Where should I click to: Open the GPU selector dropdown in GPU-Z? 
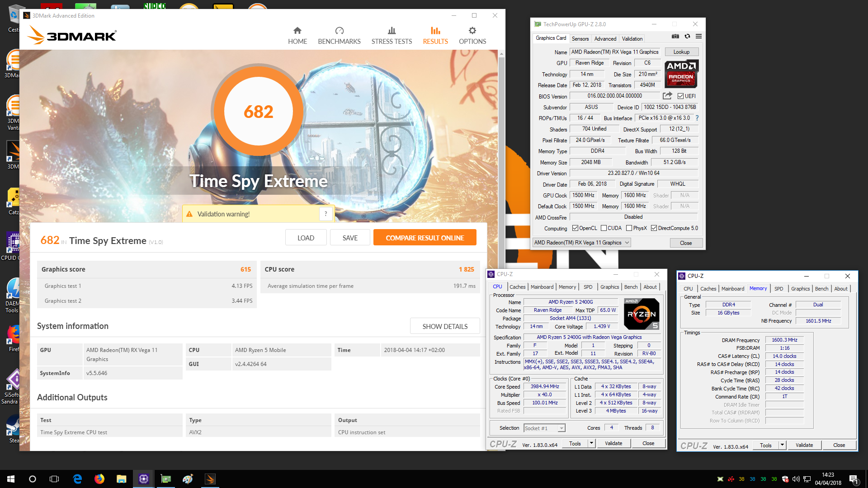tap(581, 243)
